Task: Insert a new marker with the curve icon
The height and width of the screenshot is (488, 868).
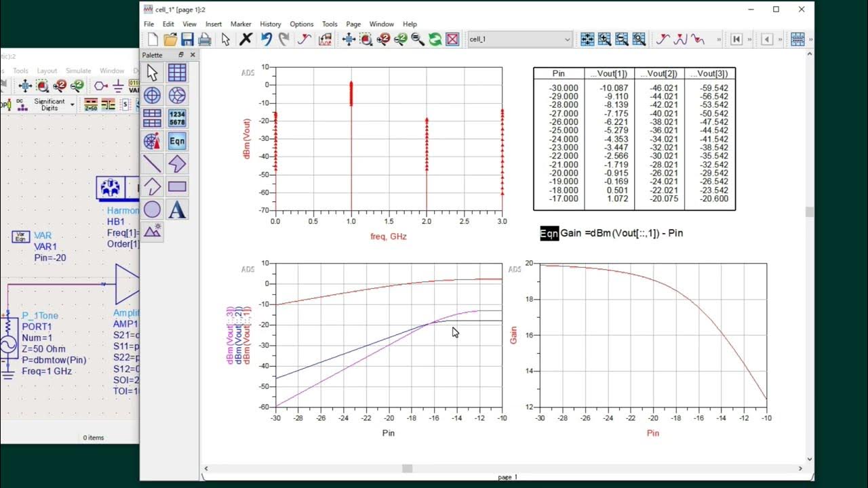Action: point(304,39)
